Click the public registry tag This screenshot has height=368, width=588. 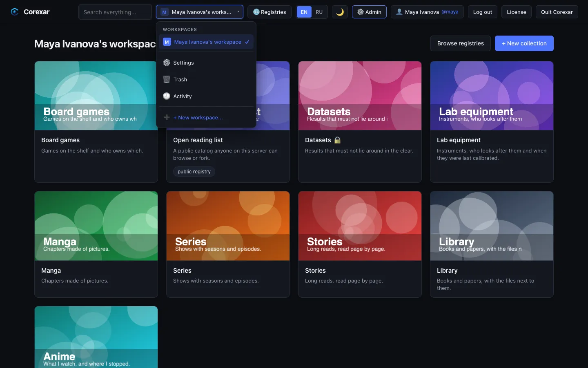194,172
